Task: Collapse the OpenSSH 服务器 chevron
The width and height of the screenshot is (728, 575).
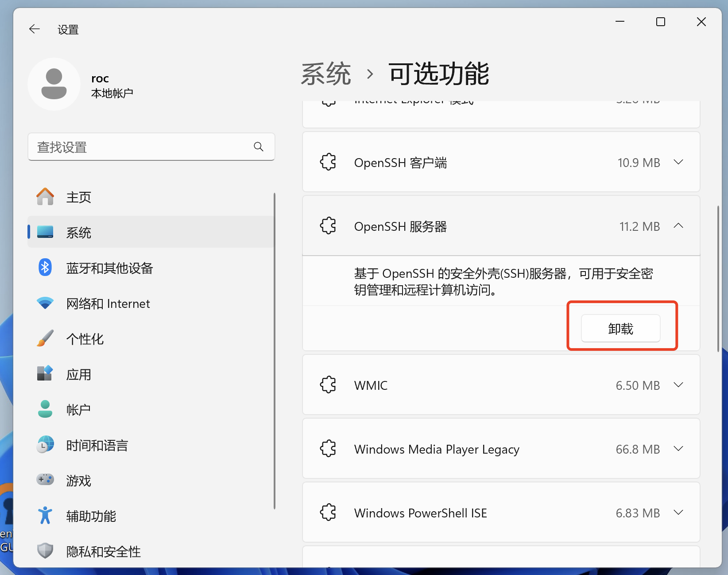Action: [678, 226]
